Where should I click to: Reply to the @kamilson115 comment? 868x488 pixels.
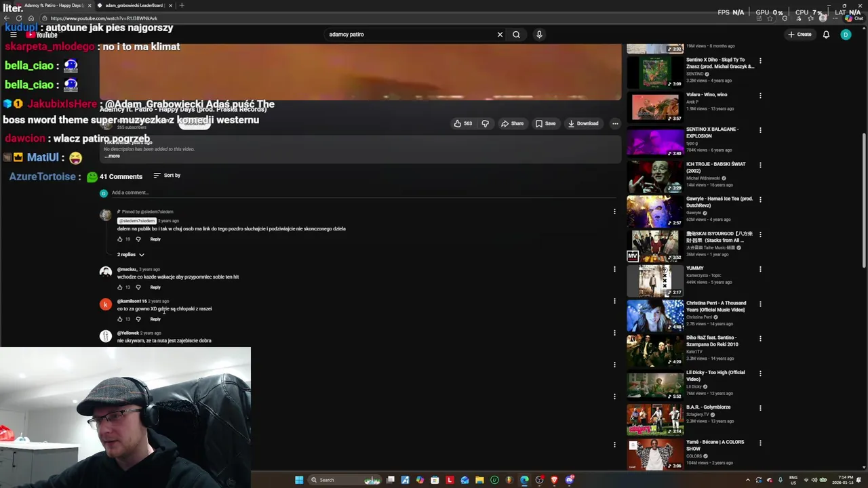pyautogui.click(x=155, y=319)
